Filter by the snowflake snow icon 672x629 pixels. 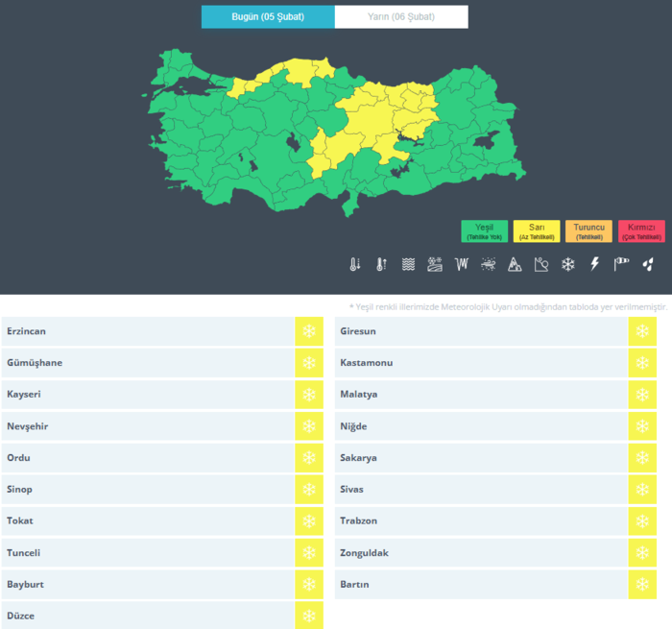tap(568, 264)
